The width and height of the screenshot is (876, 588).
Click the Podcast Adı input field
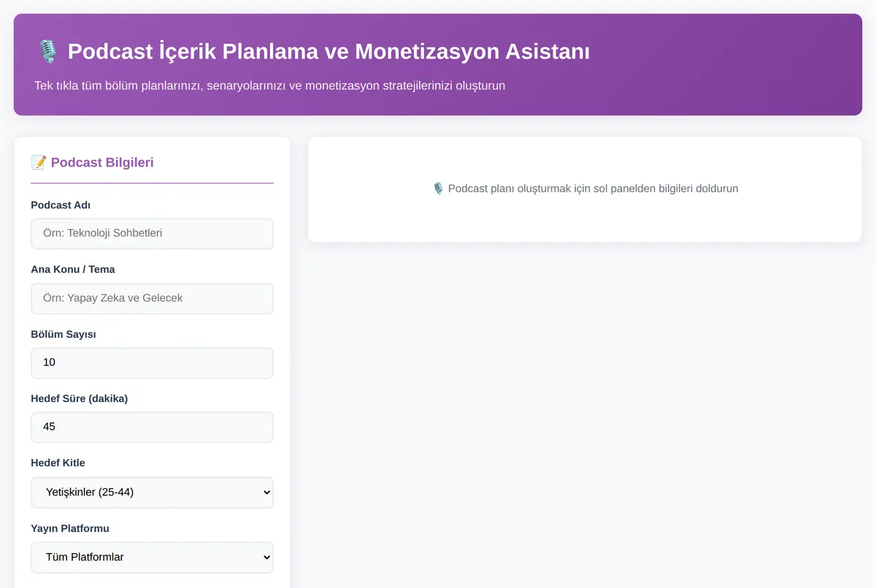pos(152,233)
